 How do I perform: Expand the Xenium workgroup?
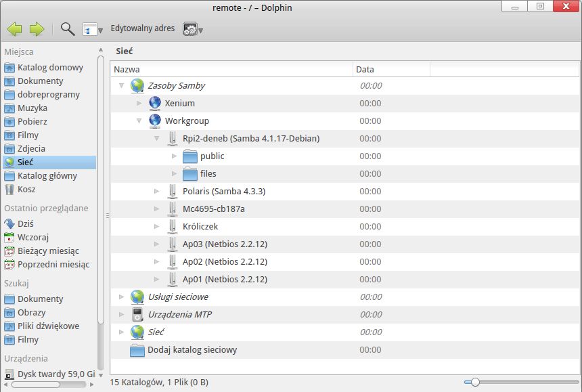(x=139, y=103)
